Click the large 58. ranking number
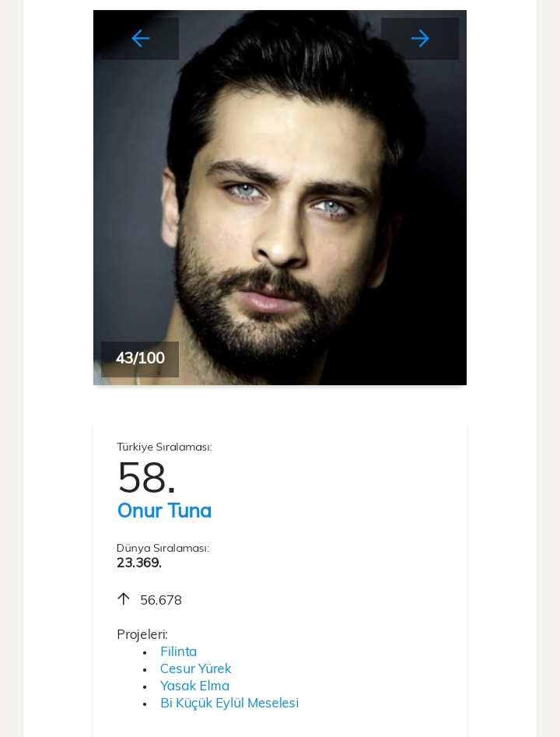 pyautogui.click(x=146, y=477)
